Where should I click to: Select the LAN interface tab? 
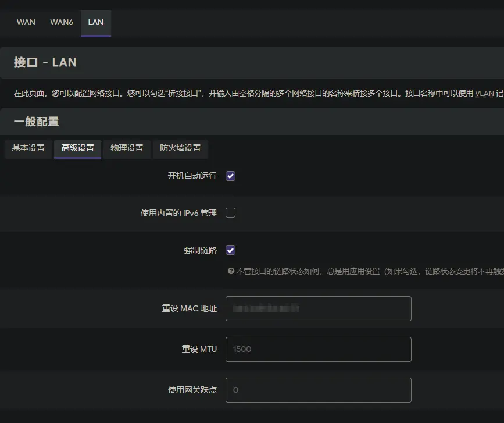[95, 23]
